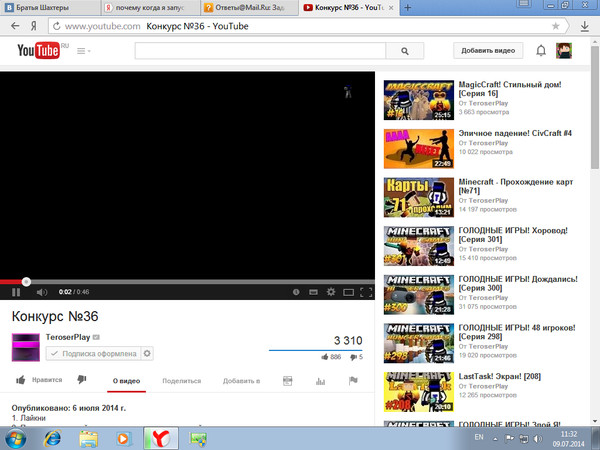The height and width of the screenshot is (450, 600).
Task: Select the Добавить в tab
Action: (241, 381)
